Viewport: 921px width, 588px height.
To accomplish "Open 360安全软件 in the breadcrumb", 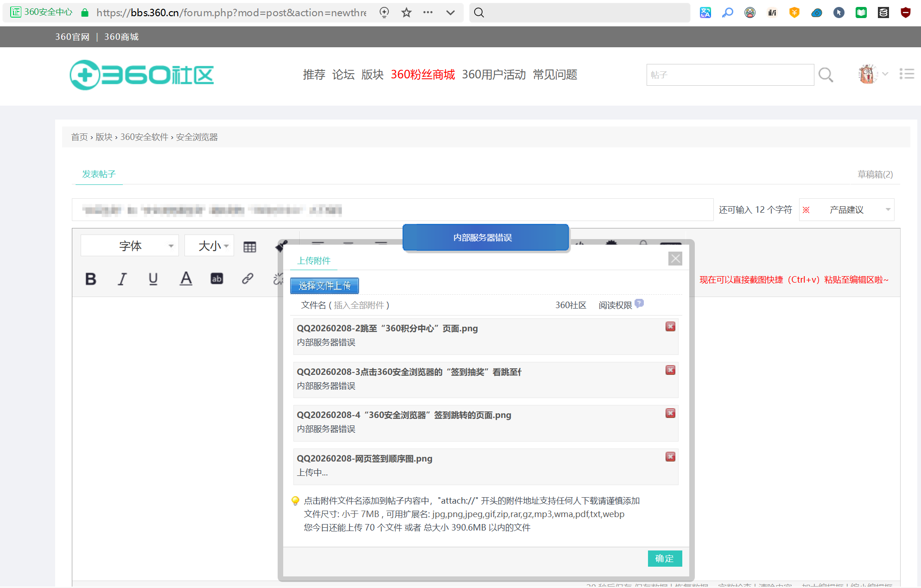I will 144,137.
